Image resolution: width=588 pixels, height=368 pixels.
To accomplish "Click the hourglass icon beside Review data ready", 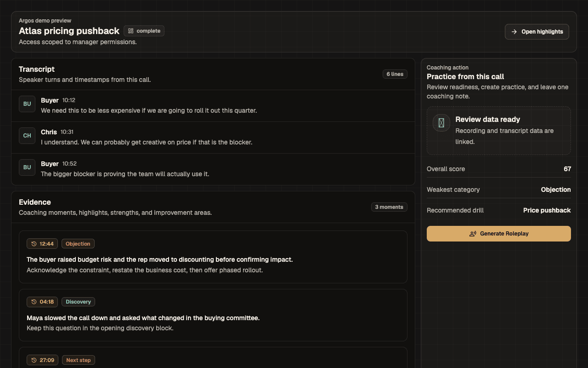I will point(441,123).
